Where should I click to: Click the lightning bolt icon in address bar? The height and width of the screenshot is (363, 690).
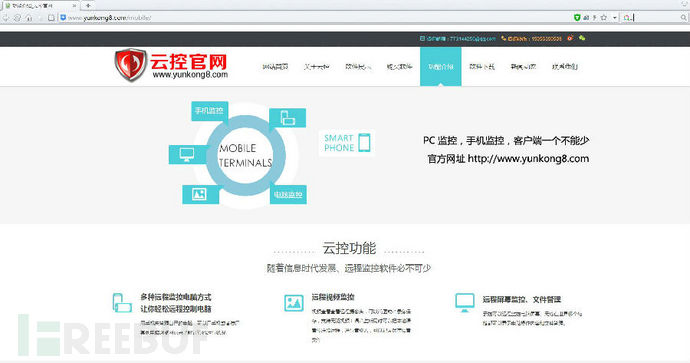click(x=595, y=18)
